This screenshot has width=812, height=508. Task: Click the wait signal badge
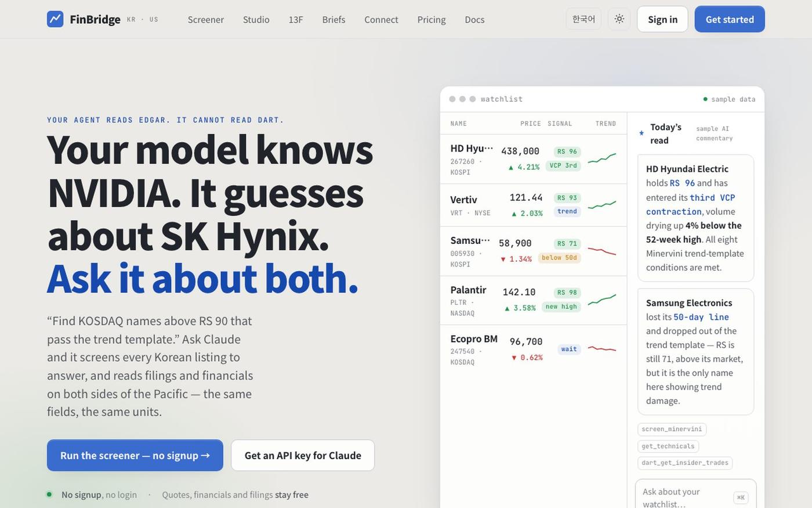tap(569, 349)
